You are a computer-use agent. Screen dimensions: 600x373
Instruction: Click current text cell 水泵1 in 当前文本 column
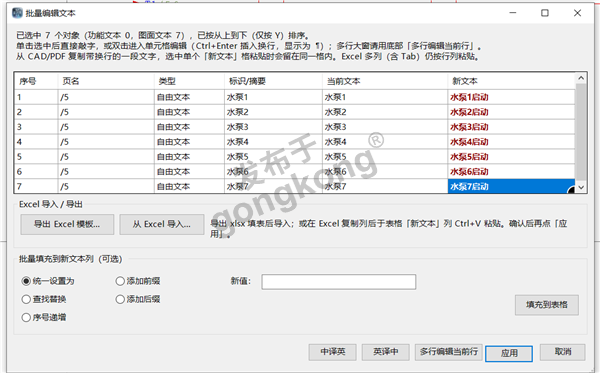(385, 97)
